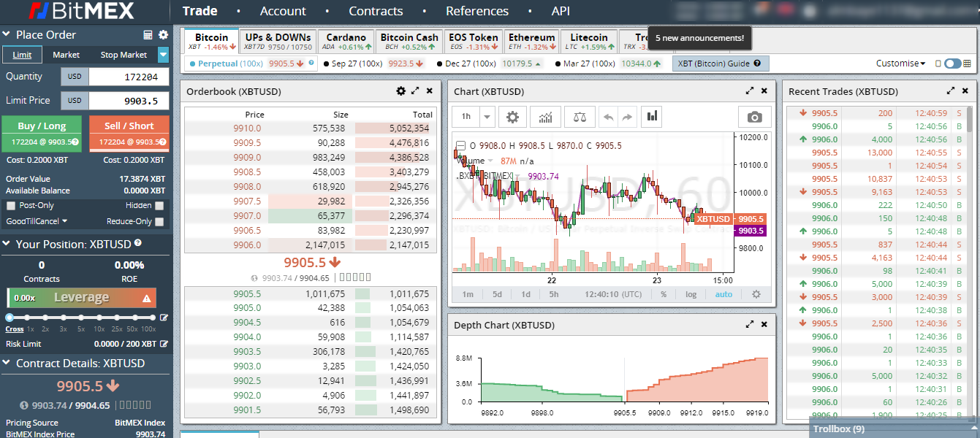Take a chart snapshot with camera
The width and height of the screenshot is (980, 438).
(754, 117)
